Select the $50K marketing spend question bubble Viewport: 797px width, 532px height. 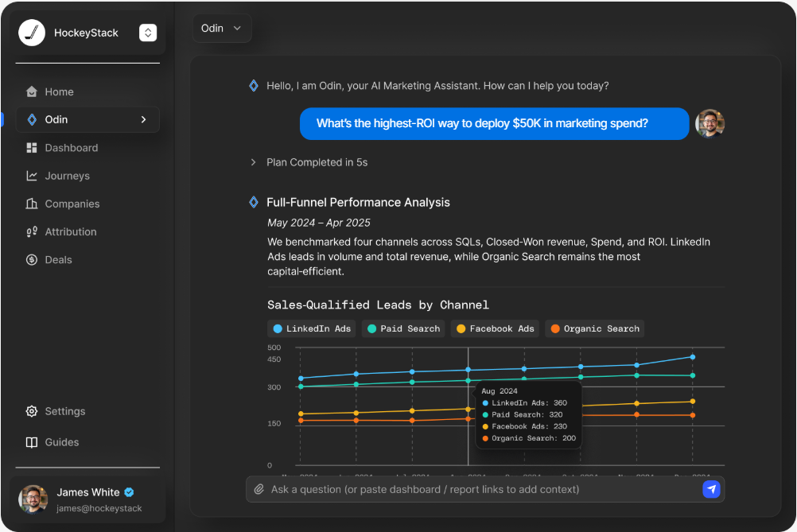494,123
